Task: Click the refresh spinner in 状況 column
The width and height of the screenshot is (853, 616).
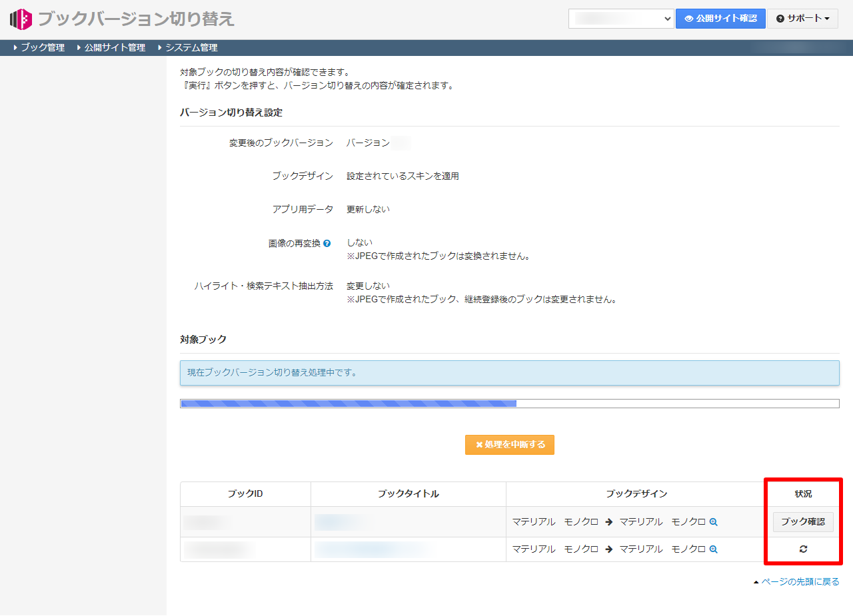Action: pyautogui.click(x=803, y=549)
